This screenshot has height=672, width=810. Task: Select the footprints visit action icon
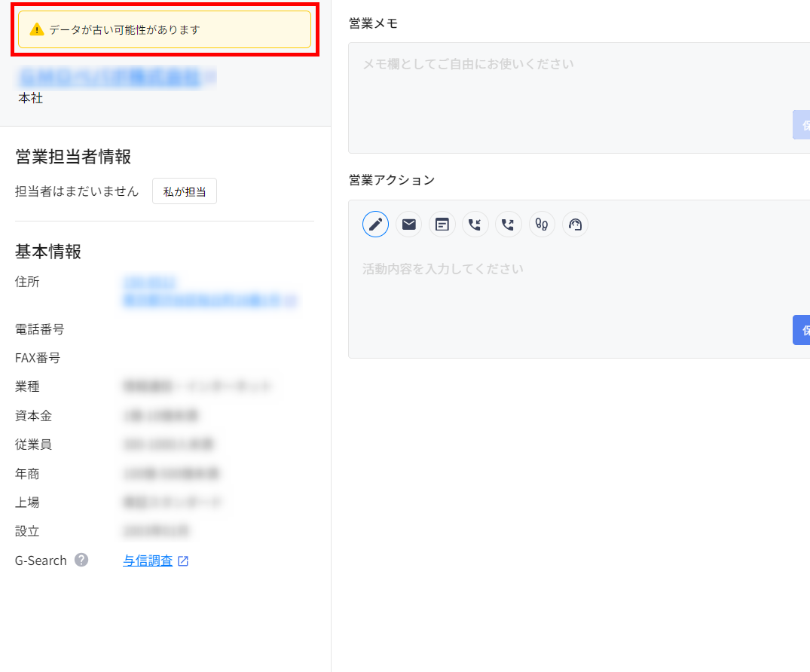coord(541,225)
